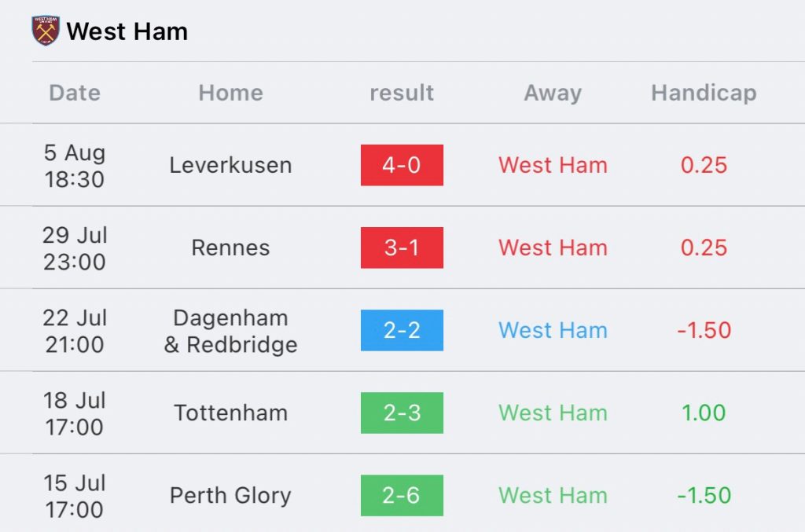Open the Leverkusen home team

coord(230,165)
